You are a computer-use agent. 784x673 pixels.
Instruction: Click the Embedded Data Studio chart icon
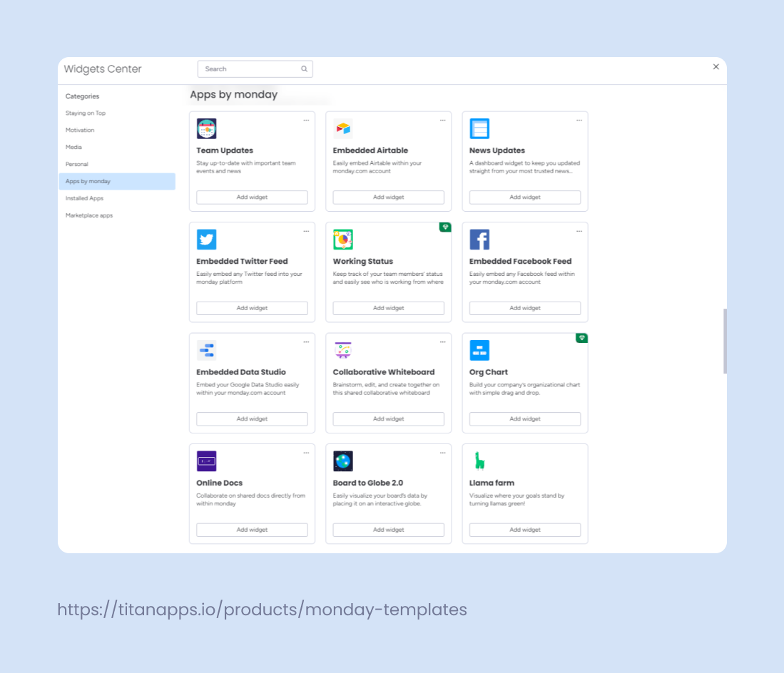[x=206, y=350]
